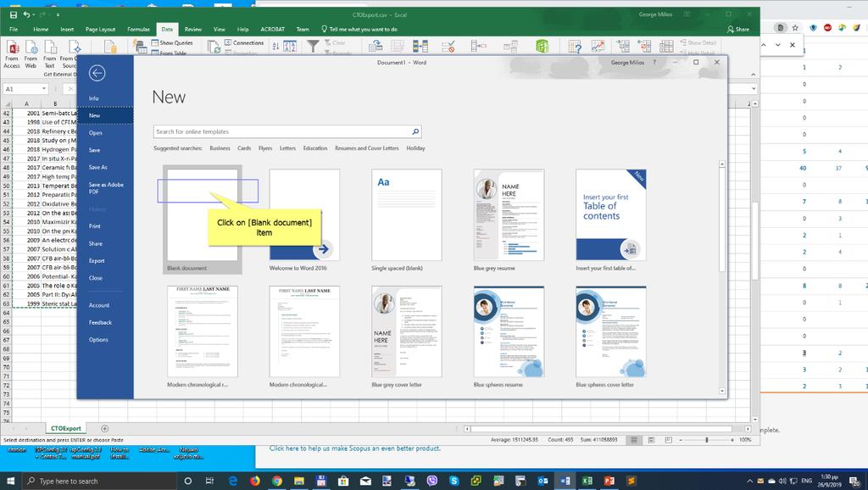Click Show Queries in the Excel ribbon
The height and width of the screenshot is (490, 868).
click(172, 42)
